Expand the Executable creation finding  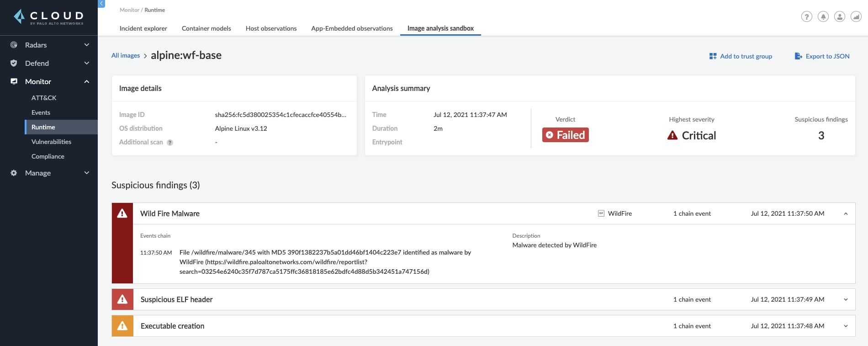coord(846,326)
